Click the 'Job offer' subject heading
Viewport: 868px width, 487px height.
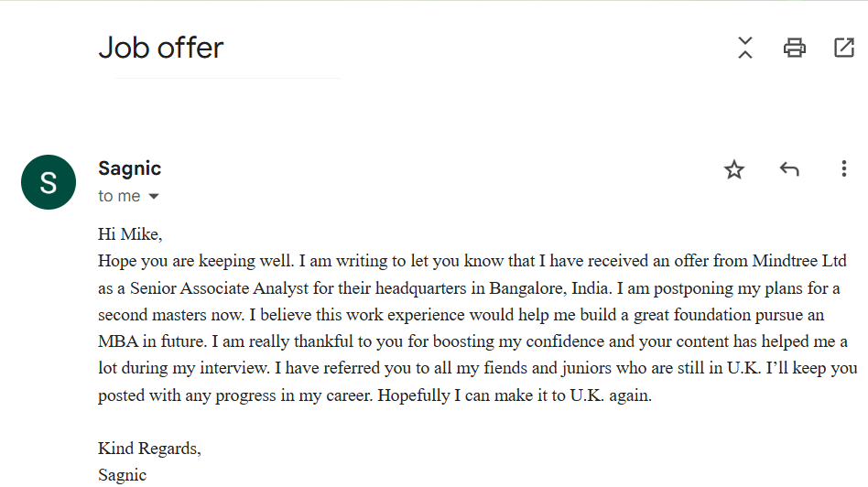tap(161, 48)
